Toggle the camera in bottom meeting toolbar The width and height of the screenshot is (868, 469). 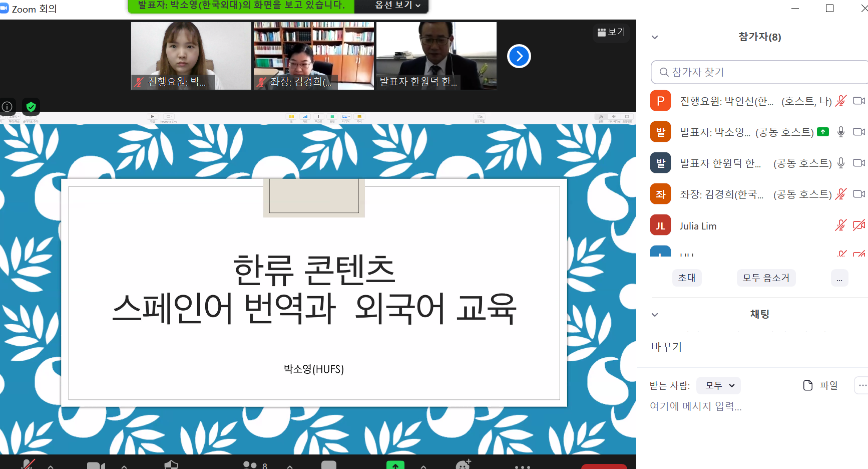96,465
